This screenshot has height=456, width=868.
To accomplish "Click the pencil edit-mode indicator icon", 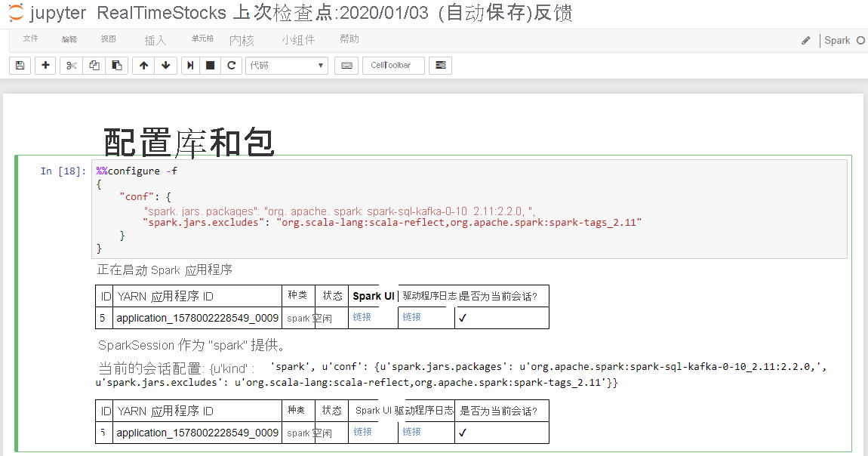I will (806, 41).
